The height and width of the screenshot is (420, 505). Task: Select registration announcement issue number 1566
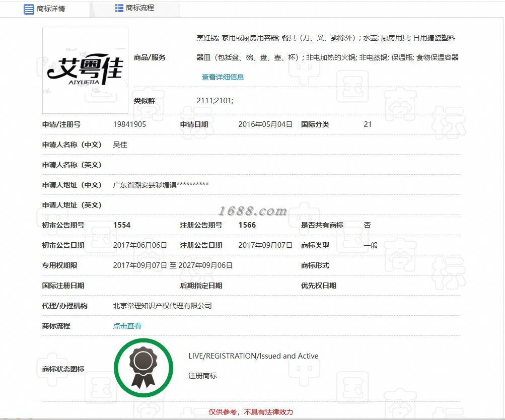click(x=247, y=225)
